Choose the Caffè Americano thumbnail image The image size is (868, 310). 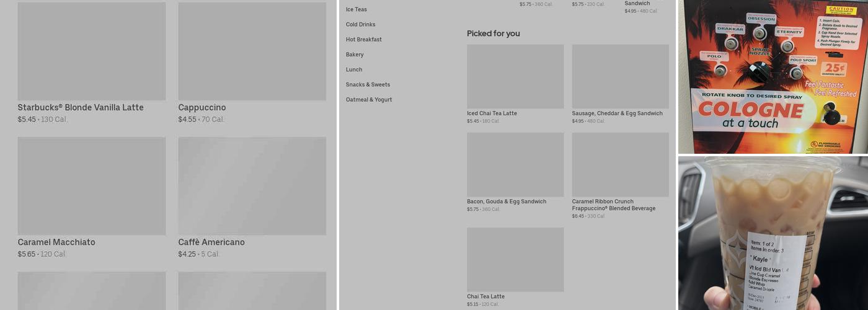252,186
